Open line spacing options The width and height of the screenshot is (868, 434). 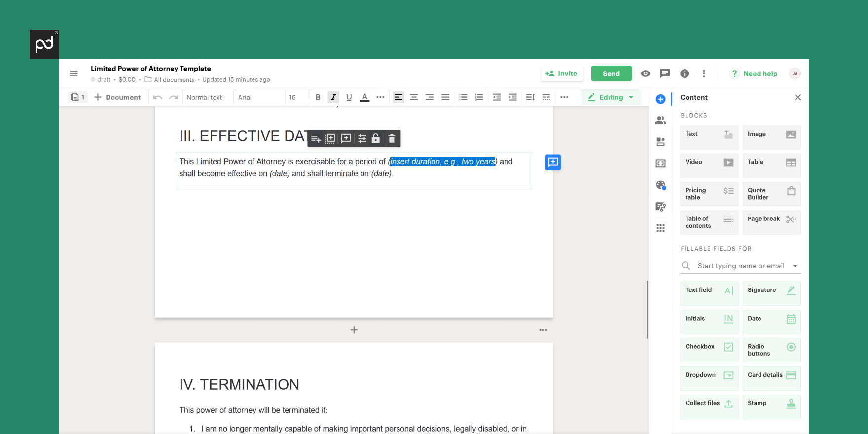click(x=530, y=97)
